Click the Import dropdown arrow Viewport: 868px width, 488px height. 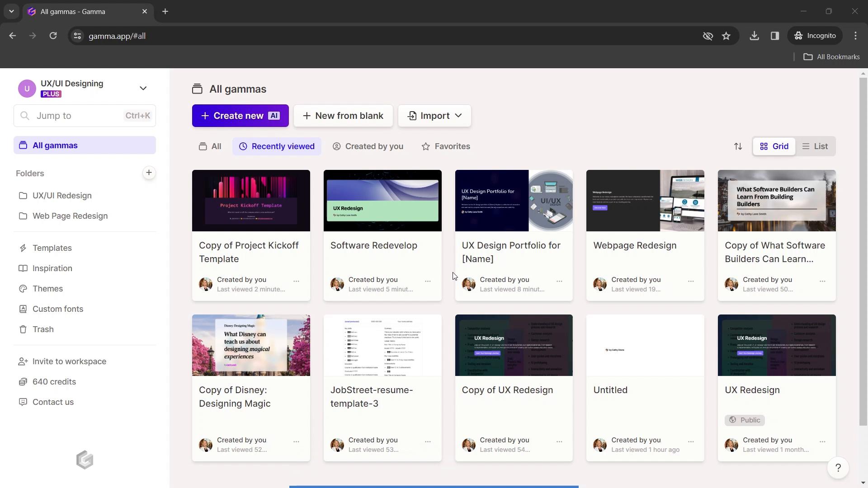click(459, 116)
